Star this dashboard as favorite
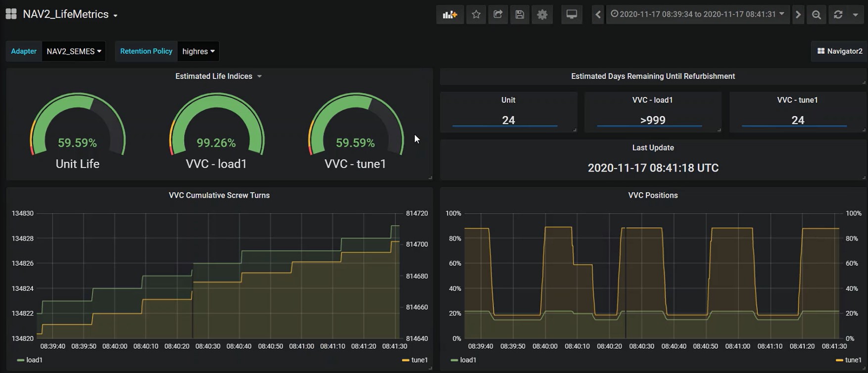 [x=476, y=15]
